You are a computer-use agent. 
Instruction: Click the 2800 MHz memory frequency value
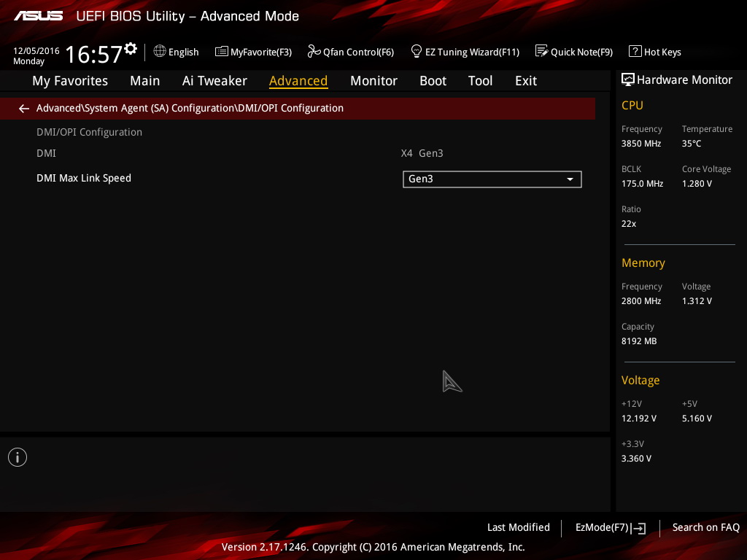[641, 301]
